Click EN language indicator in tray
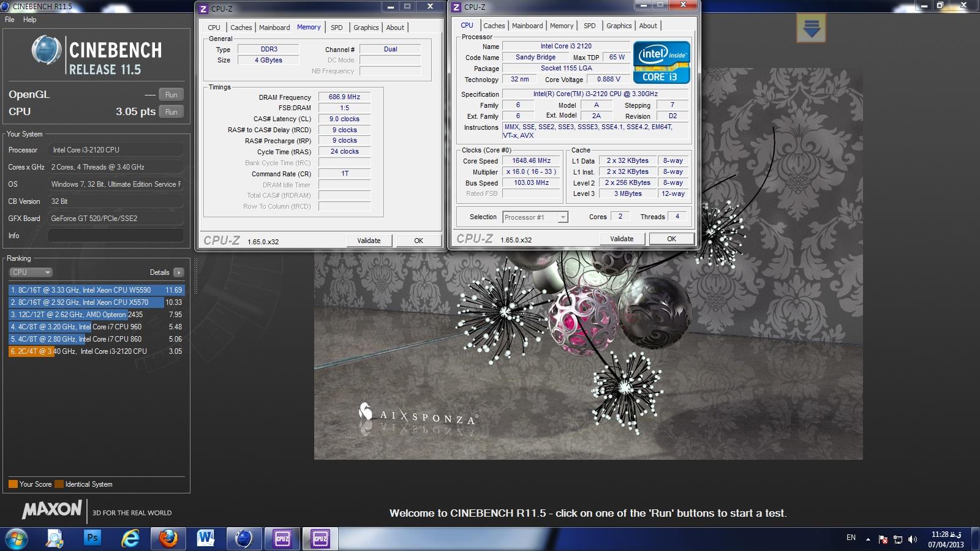Image resolution: width=980 pixels, height=551 pixels. (x=851, y=538)
